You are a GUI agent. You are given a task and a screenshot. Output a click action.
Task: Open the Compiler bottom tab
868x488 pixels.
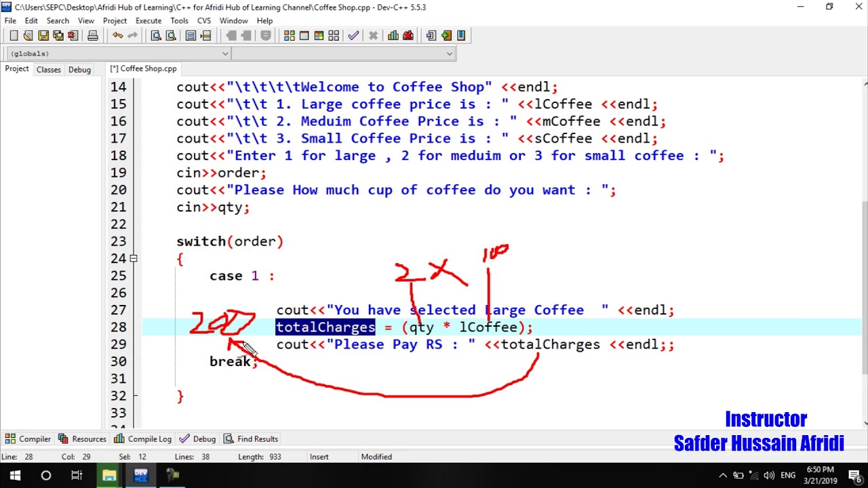click(x=29, y=439)
